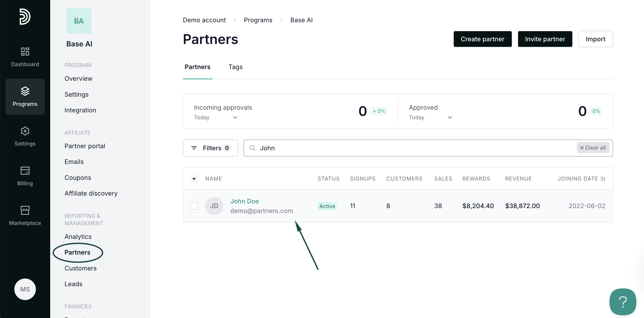Viewport: 644px width, 318px height.
Task: Open the MS user avatar
Action: pyautogui.click(x=25, y=289)
